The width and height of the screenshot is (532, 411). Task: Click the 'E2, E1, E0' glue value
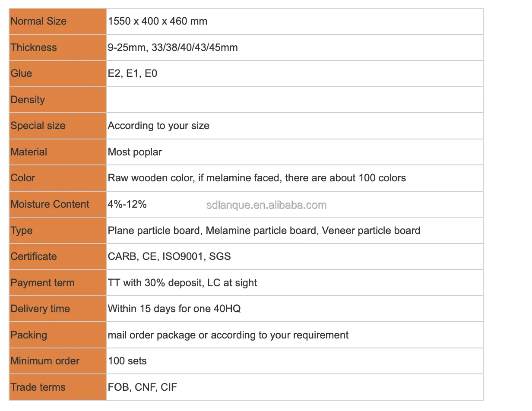tap(133, 73)
